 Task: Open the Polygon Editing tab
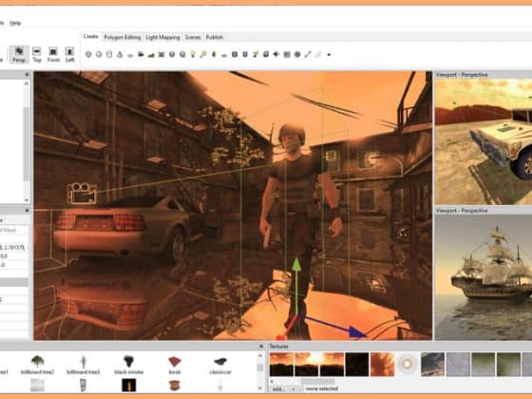[x=123, y=37]
